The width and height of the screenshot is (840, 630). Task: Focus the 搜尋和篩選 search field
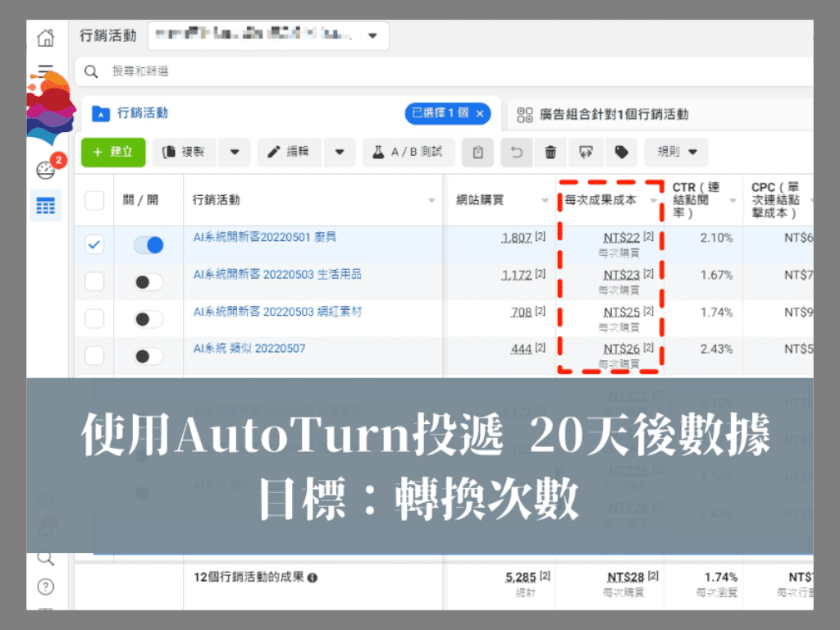pos(445,71)
